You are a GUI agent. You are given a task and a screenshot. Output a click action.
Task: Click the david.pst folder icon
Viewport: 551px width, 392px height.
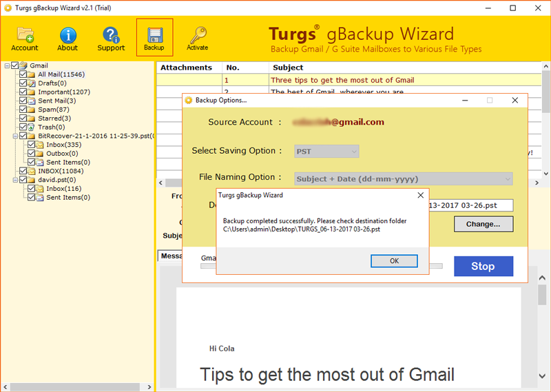click(31, 180)
